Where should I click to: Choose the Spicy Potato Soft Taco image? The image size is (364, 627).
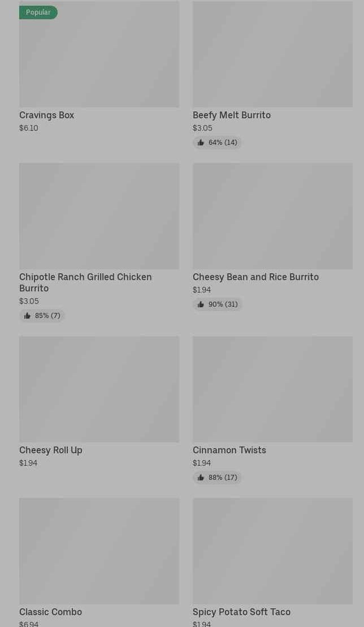(272, 551)
